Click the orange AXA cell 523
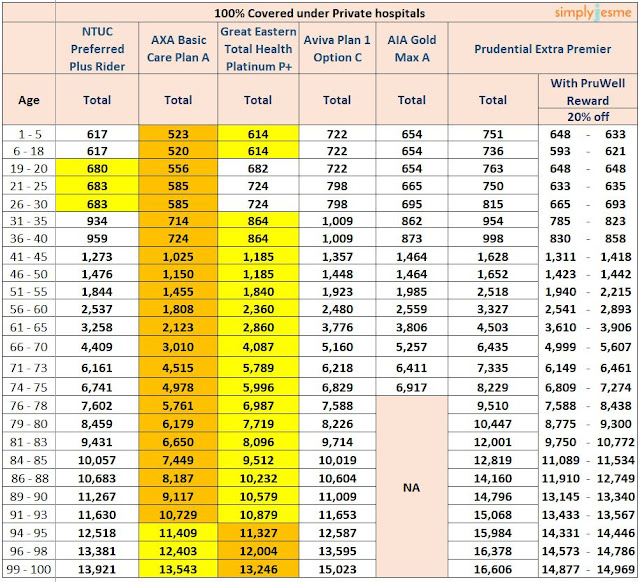The image size is (640, 582). (x=178, y=134)
